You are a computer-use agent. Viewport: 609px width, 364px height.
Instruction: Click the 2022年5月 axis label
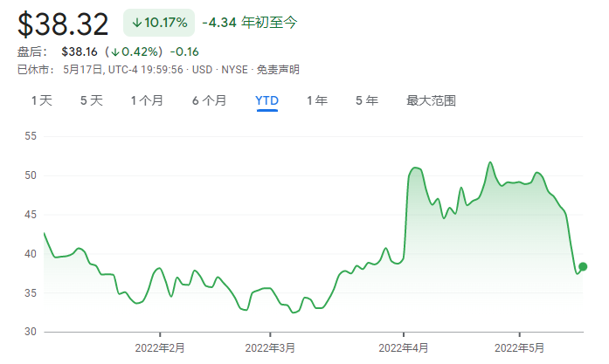(x=519, y=347)
